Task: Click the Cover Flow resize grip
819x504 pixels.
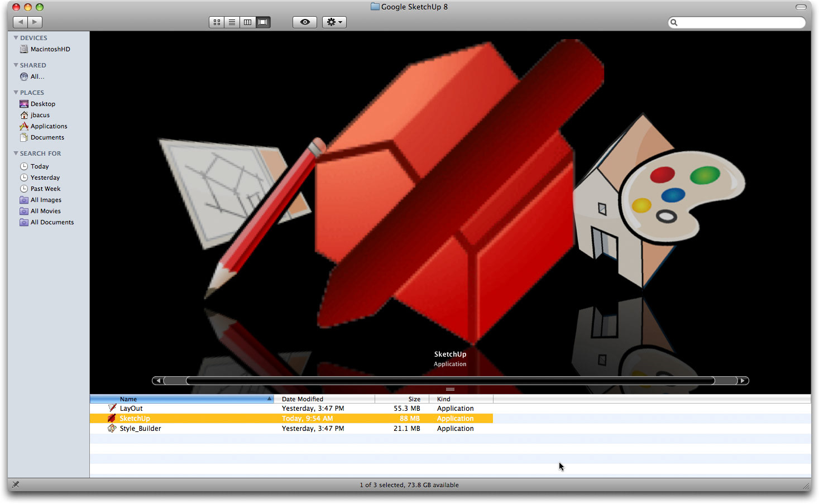Action: click(450, 389)
